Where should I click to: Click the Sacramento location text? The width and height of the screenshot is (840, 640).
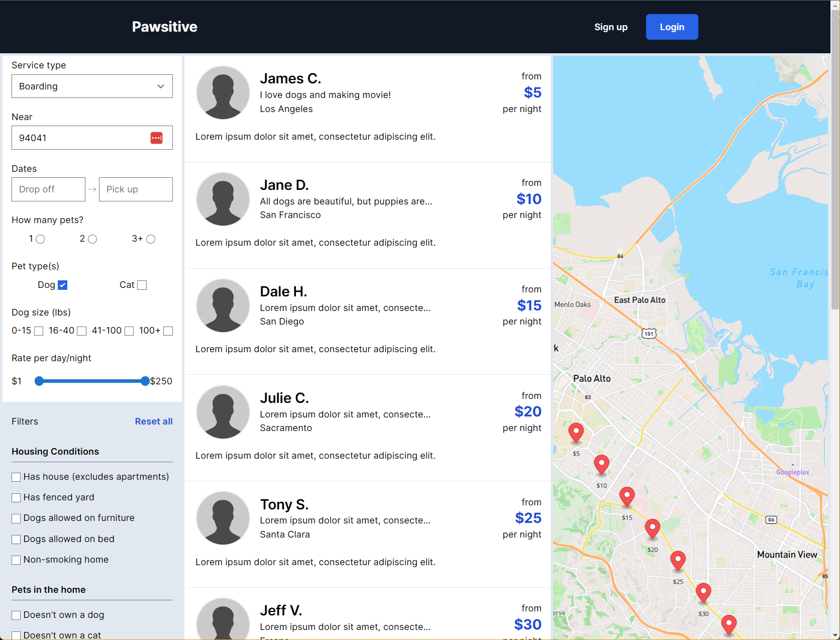286,428
